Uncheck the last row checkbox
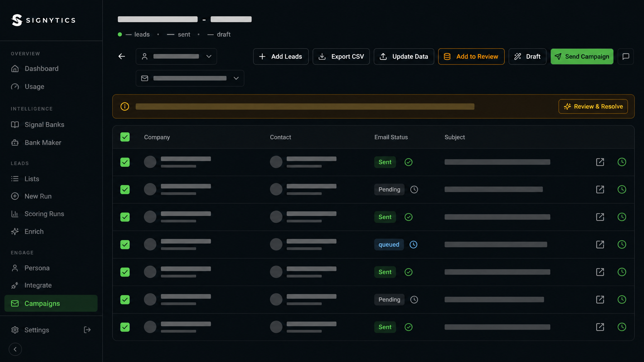644x362 pixels. [125, 327]
